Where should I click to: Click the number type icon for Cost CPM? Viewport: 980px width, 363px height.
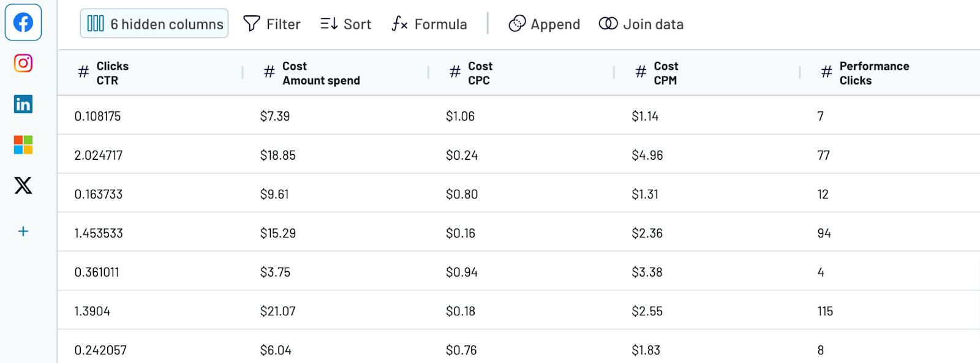pyautogui.click(x=641, y=72)
